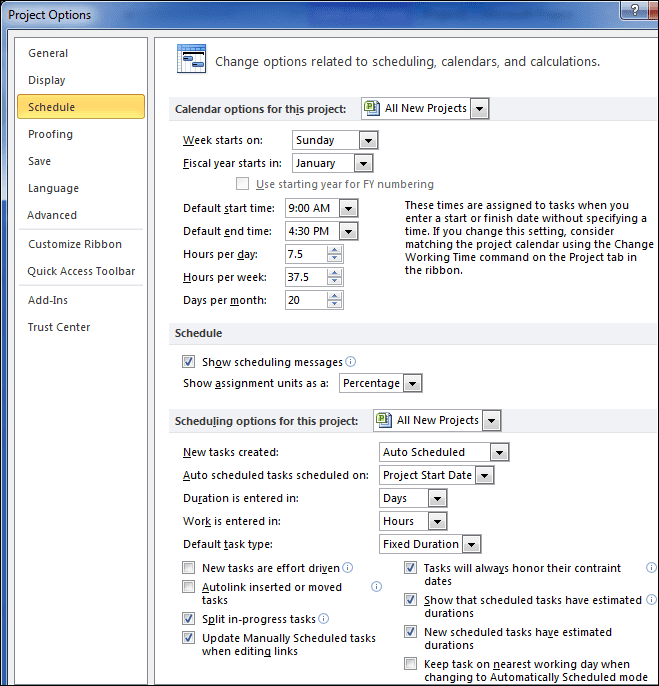Open the Default task type dropdown
The image size is (659, 686).
[x=471, y=545]
